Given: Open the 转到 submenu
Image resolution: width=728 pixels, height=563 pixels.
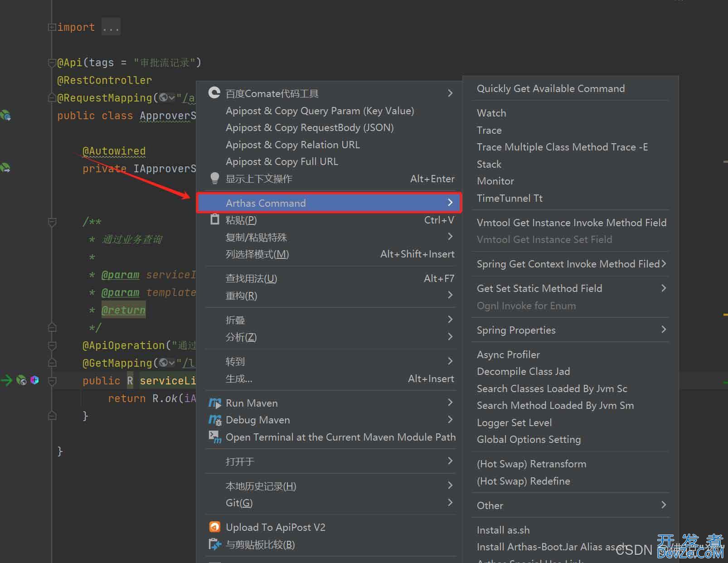Looking at the screenshot, I should point(329,361).
